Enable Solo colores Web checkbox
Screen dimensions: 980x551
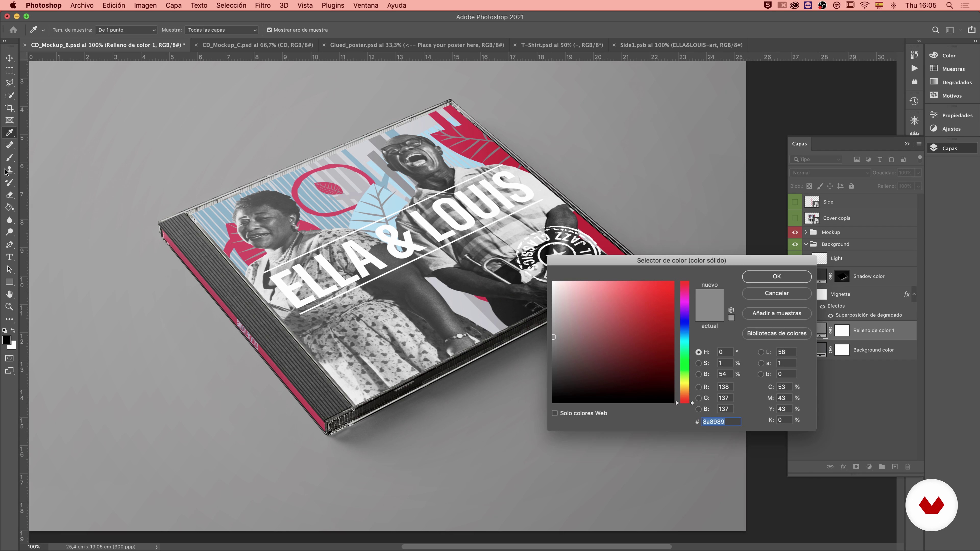point(555,413)
